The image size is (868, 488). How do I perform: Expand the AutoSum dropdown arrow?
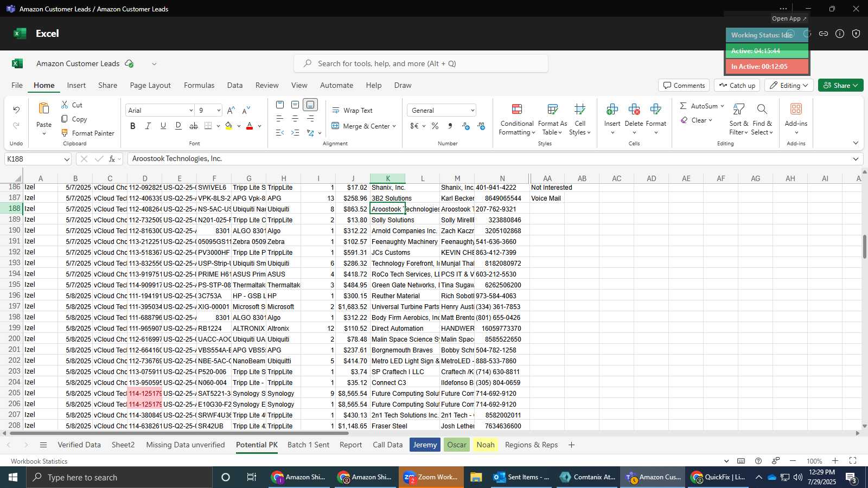[722, 106]
